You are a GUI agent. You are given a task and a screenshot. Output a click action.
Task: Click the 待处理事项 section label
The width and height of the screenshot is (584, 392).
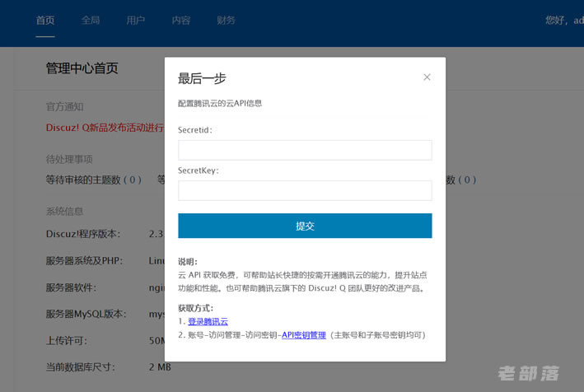[x=69, y=159]
